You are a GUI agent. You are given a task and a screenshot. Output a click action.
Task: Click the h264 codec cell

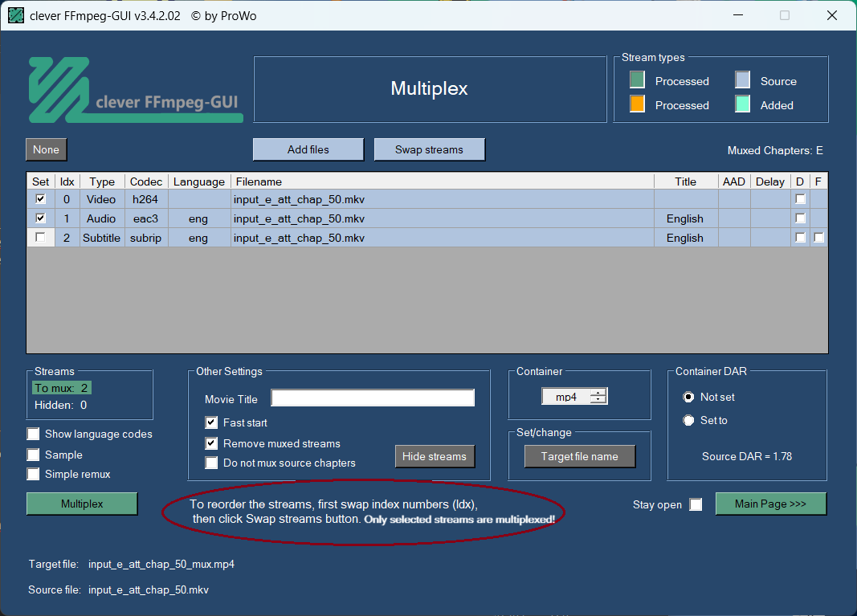(x=145, y=199)
